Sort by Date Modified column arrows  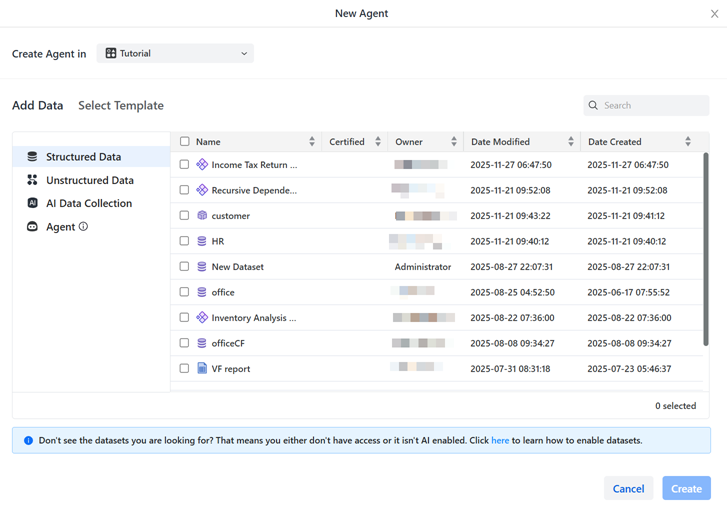pos(571,142)
